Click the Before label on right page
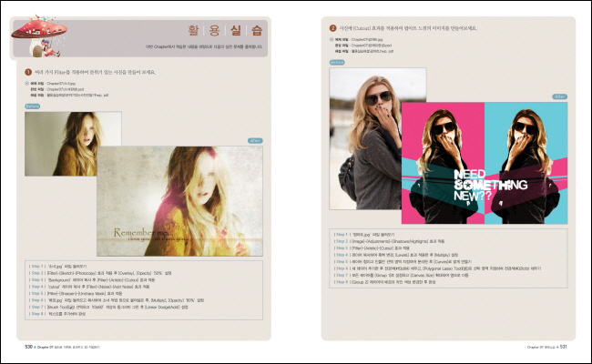 click(x=336, y=63)
